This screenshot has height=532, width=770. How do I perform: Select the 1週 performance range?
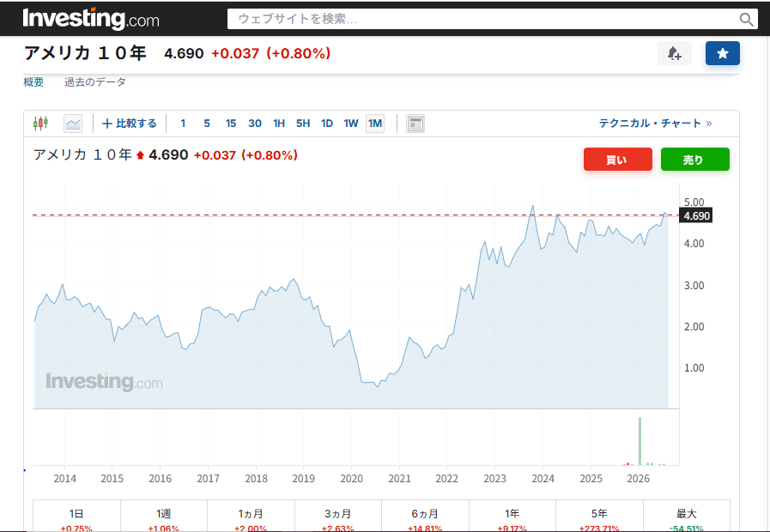[x=163, y=516]
